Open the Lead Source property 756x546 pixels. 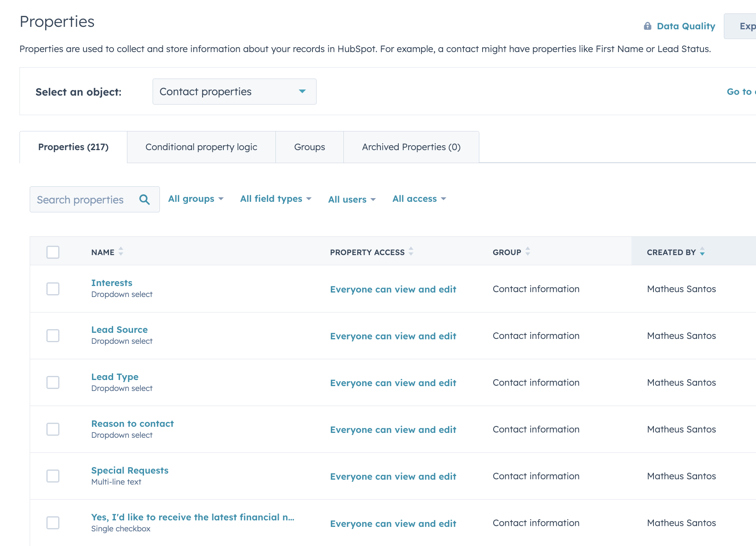tap(119, 330)
